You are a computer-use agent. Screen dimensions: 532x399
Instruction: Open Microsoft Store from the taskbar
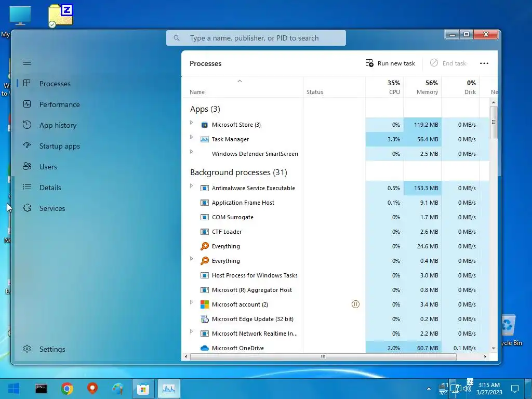143,389
